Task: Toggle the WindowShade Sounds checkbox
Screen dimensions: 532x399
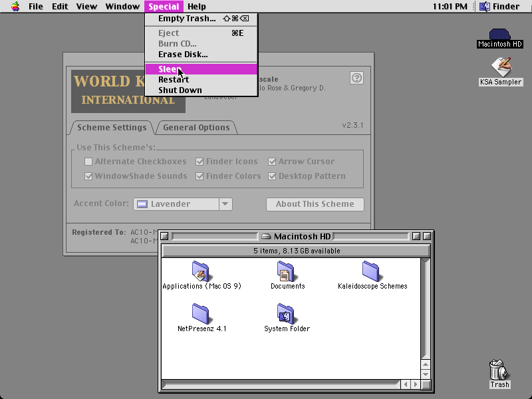Action: click(x=88, y=176)
